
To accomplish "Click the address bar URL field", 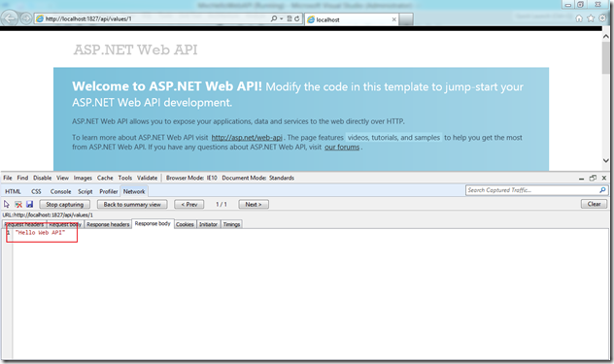I will pyautogui.click(x=153, y=18).
